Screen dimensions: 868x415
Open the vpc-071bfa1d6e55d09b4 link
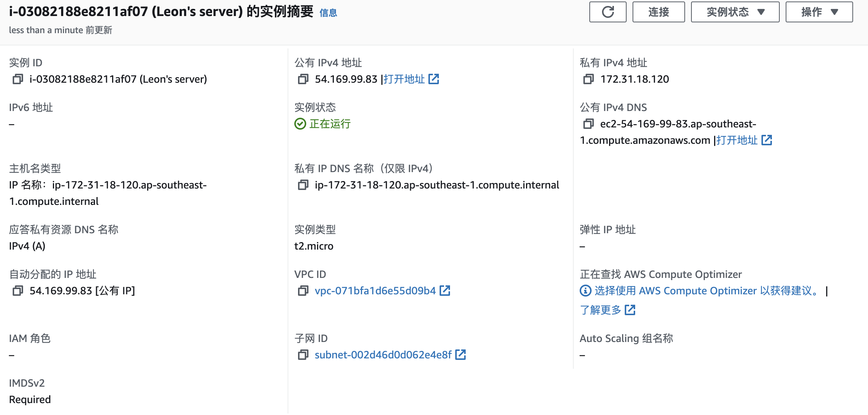coord(375,291)
